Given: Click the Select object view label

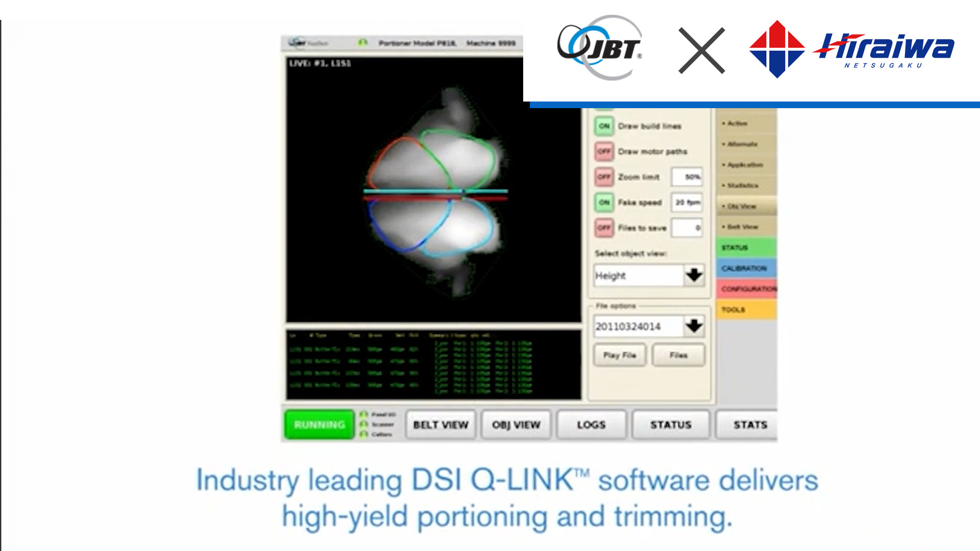Looking at the screenshot, I should coord(631,254).
